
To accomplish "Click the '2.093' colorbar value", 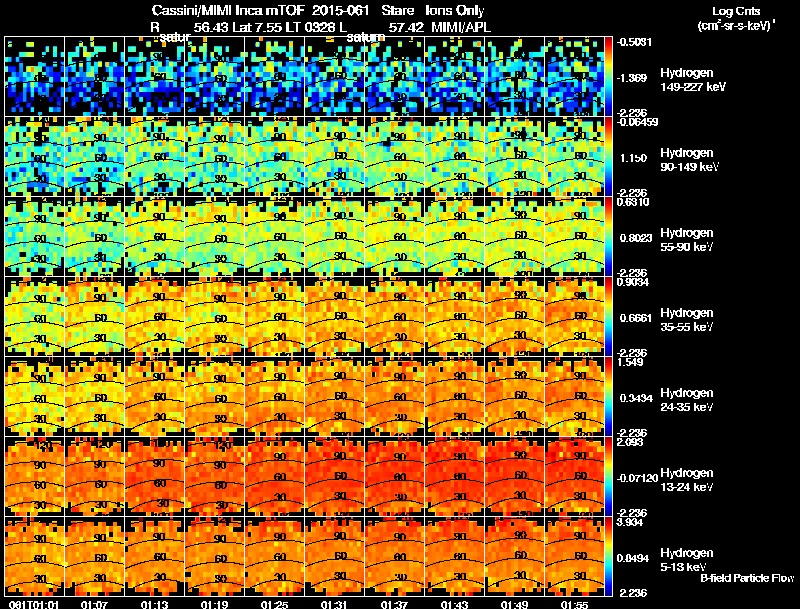I will tap(631, 442).
